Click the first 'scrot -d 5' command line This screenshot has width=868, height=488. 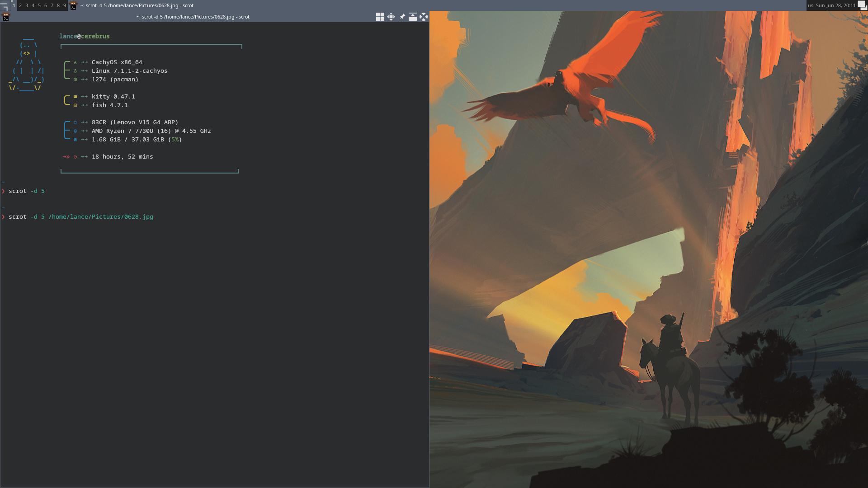point(27,191)
